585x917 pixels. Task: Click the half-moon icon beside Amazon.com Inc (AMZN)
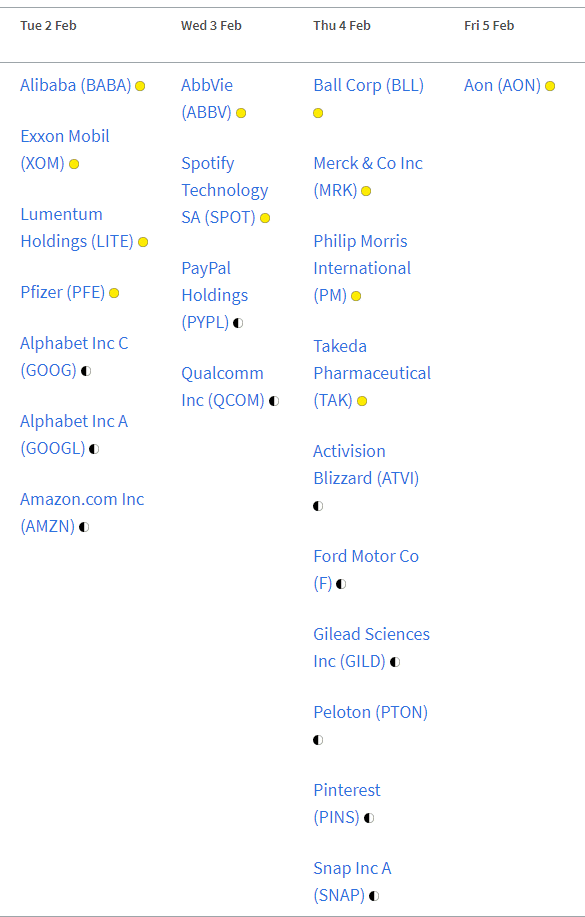[84, 527]
